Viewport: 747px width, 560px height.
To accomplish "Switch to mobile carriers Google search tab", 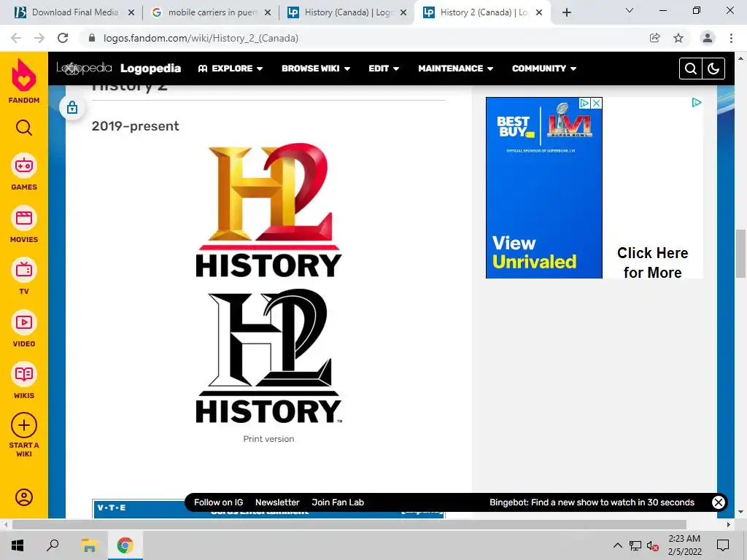I will click(212, 12).
